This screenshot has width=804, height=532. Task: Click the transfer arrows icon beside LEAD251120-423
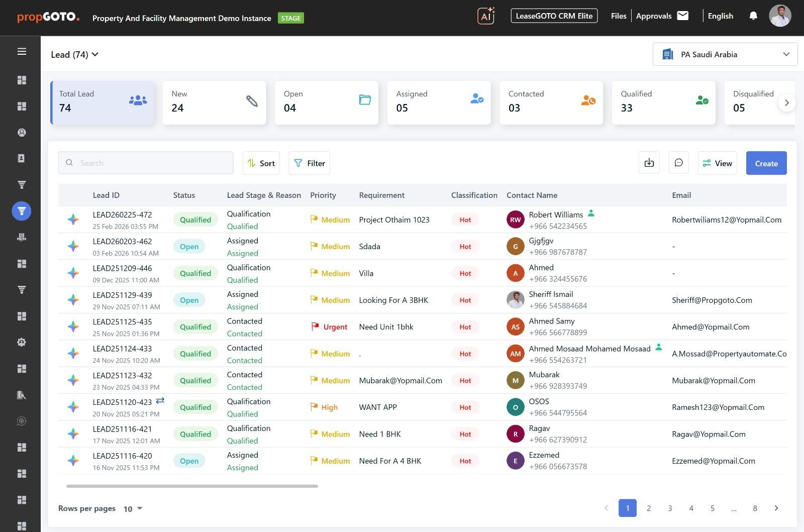point(160,401)
